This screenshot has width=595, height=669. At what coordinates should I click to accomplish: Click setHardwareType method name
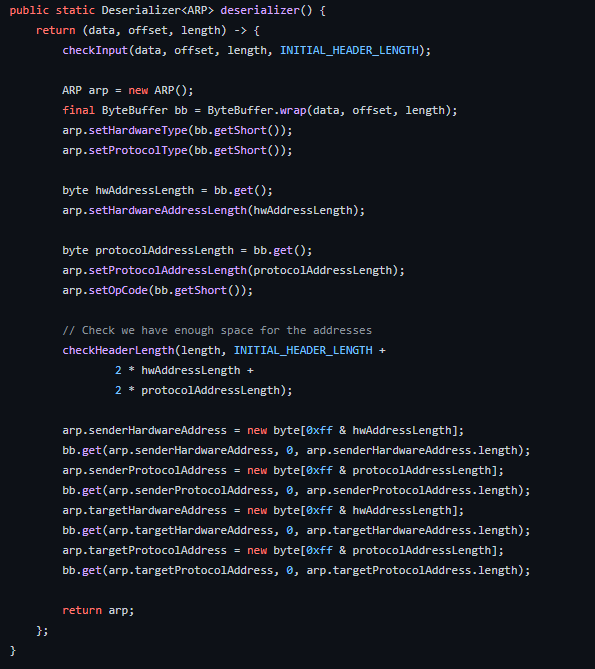tap(138, 130)
